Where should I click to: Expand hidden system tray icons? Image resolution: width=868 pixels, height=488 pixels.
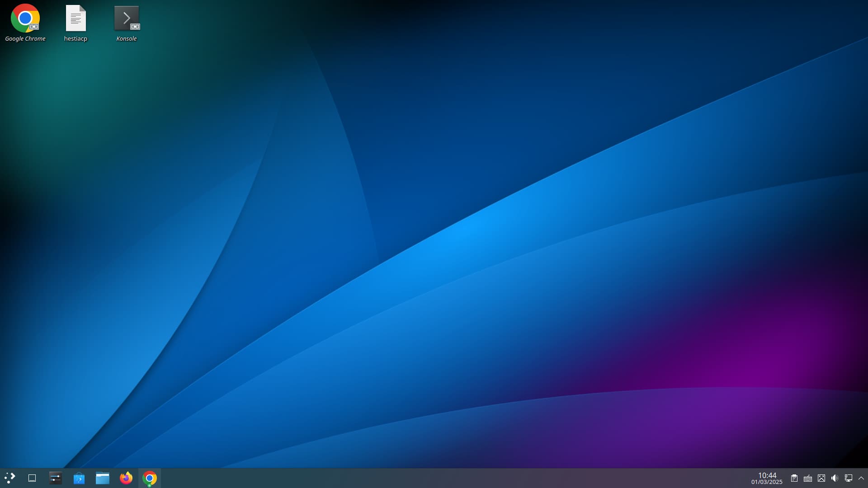pyautogui.click(x=861, y=478)
